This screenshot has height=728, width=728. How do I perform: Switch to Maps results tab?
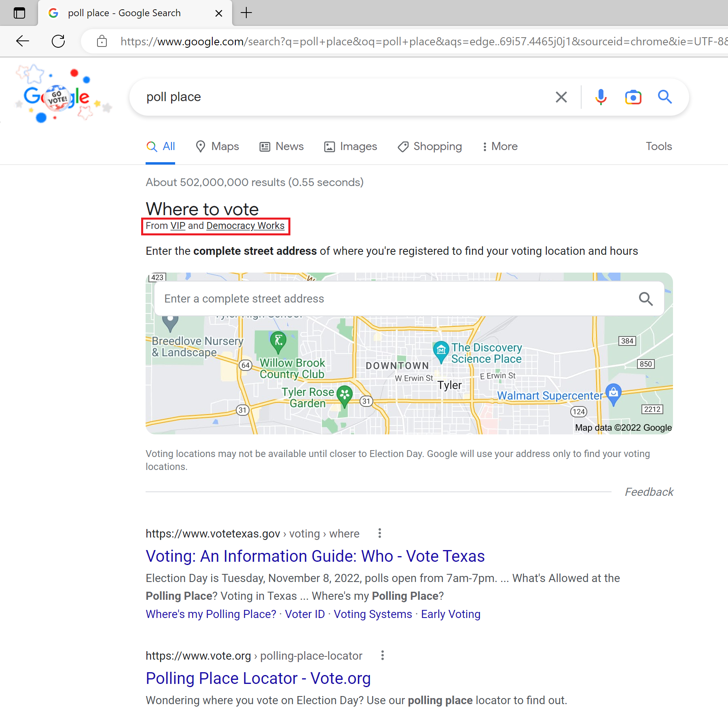pyautogui.click(x=217, y=146)
